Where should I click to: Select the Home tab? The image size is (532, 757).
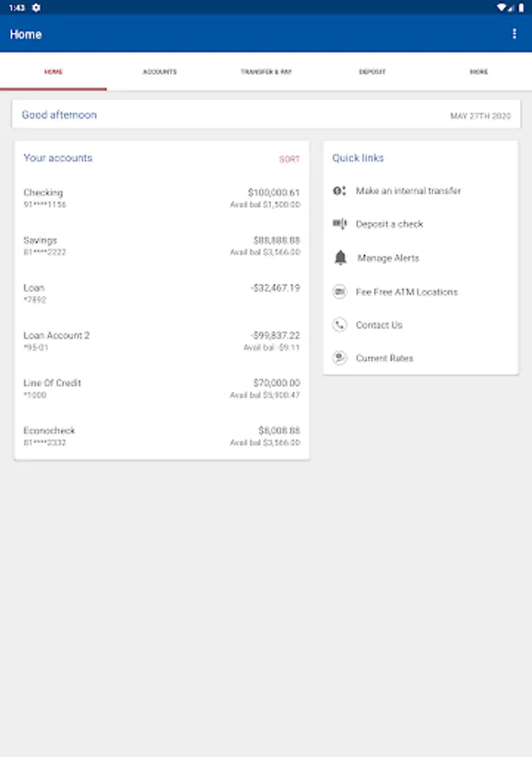(53, 72)
